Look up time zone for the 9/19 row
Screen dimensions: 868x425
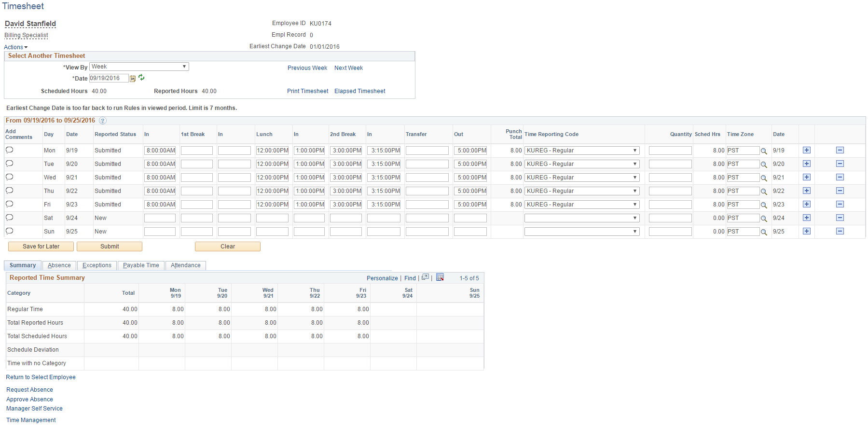(764, 151)
